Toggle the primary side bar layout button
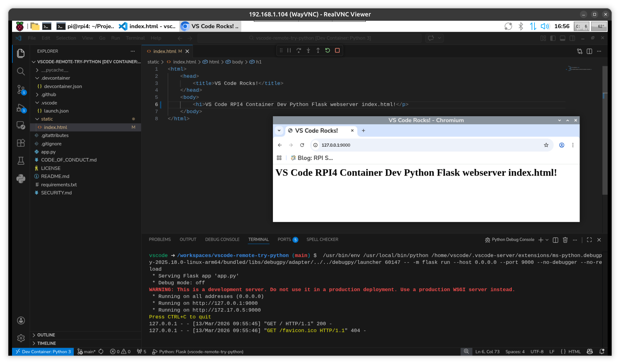The image size is (620, 364). click(x=553, y=38)
